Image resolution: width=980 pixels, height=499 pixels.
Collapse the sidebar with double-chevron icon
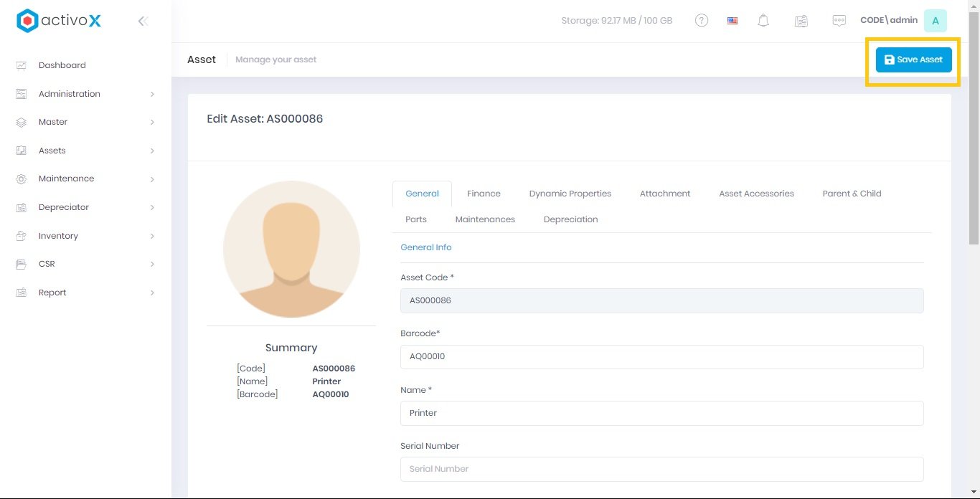[143, 22]
